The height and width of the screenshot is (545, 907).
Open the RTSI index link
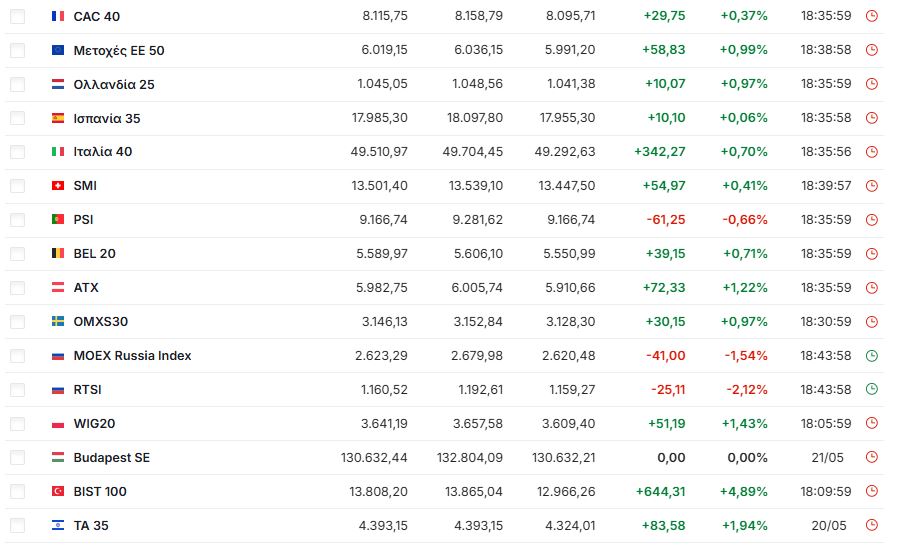pyautogui.click(x=87, y=390)
